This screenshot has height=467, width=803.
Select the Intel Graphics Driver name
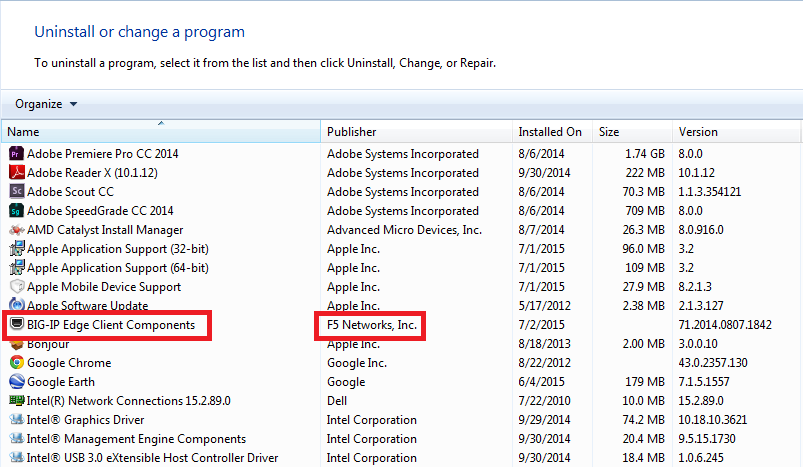click(x=86, y=420)
